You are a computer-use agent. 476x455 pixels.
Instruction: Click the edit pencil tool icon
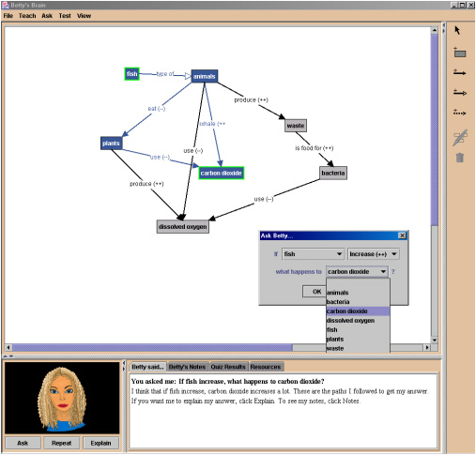460,138
